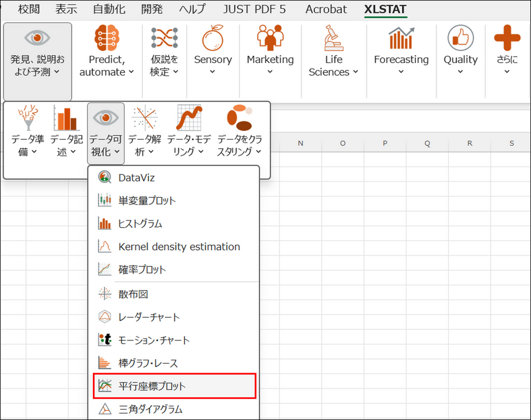Switch to the Acrobat ribbon tab
Screen dimensions: 531x420
click(x=326, y=9)
